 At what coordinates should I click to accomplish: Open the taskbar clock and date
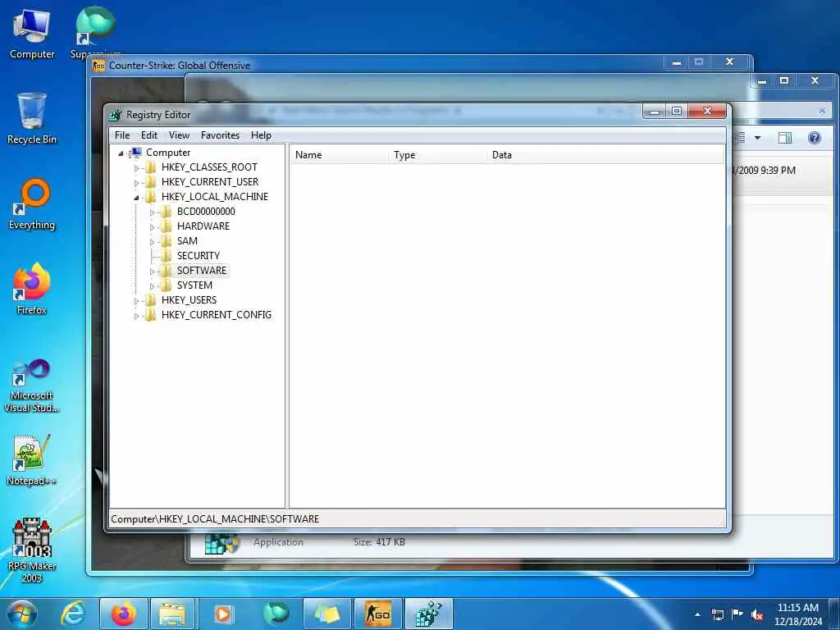[x=797, y=614]
